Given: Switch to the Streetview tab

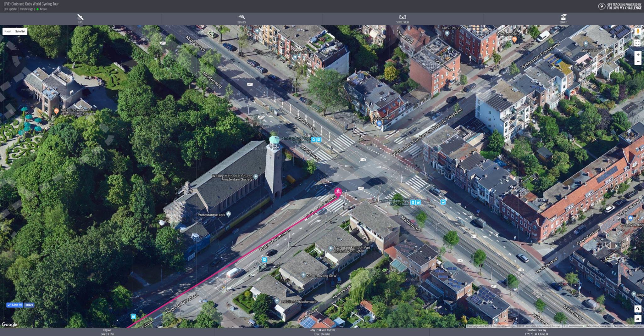Looking at the screenshot, I should [402, 19].
